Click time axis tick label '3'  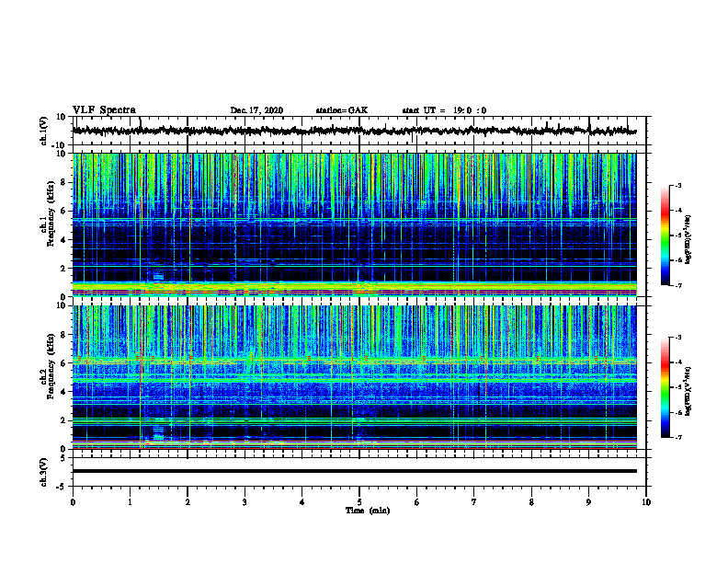tap(245, 502)
